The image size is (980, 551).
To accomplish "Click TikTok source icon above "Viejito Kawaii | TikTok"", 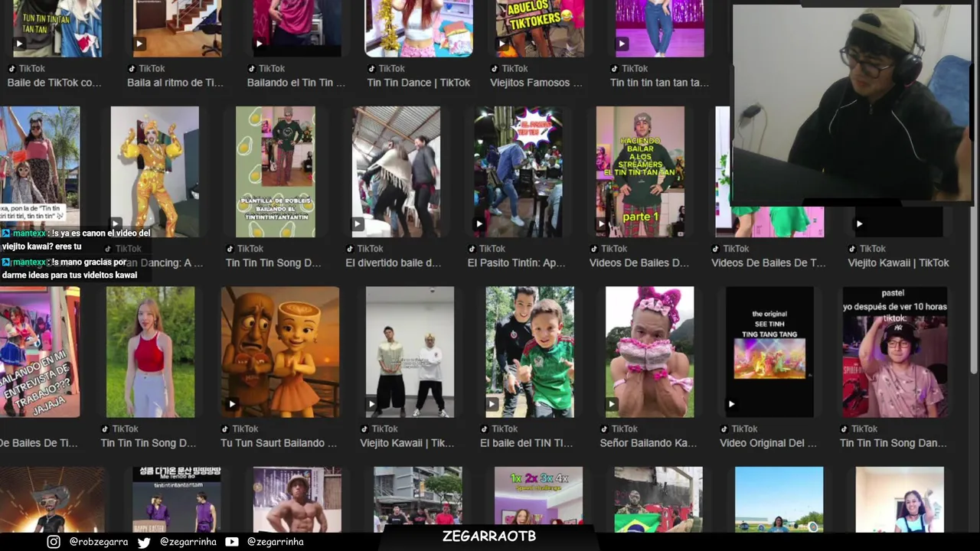I will point(852,249).
